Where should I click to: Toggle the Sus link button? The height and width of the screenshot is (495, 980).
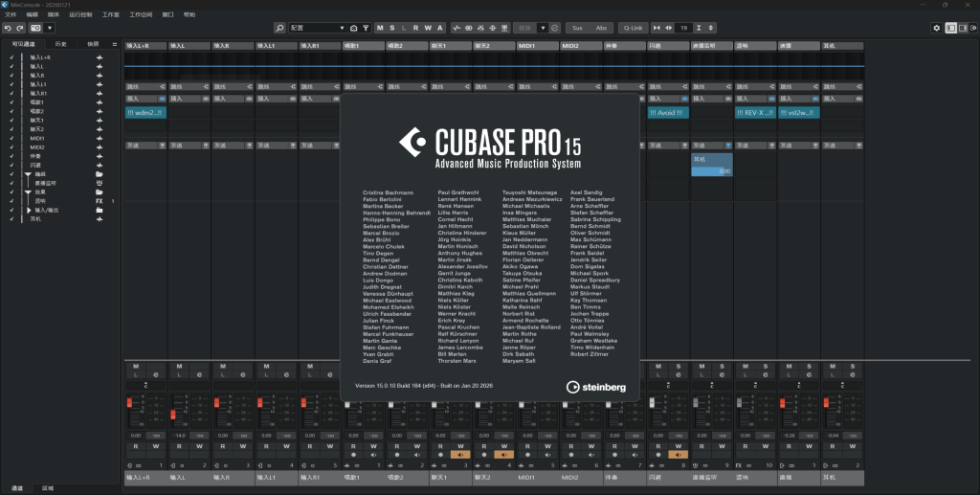point(577,28)
